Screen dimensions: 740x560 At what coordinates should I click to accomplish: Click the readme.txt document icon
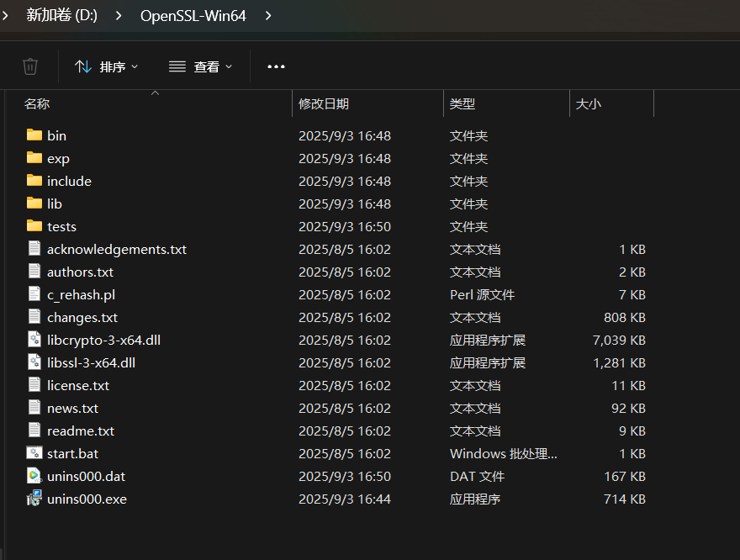[34, 430]
